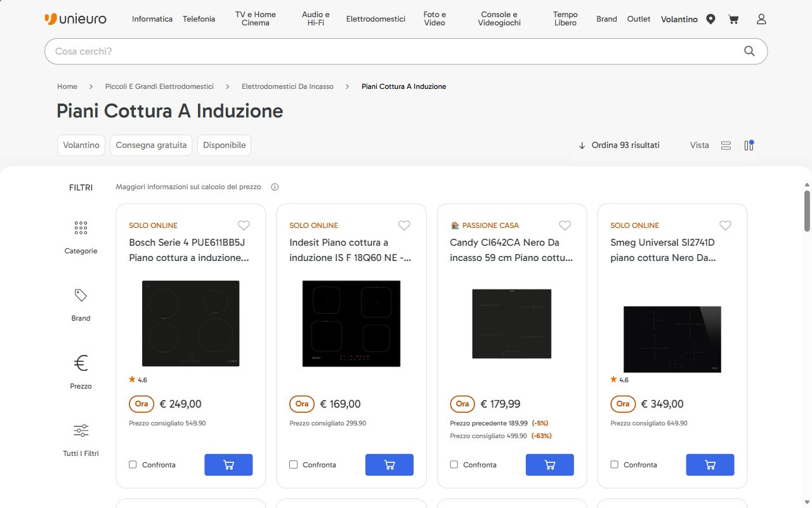Open Indesit IS F 18Q60 NE product title
This screenshot has width=812, height=508.
tap(350, 250)
